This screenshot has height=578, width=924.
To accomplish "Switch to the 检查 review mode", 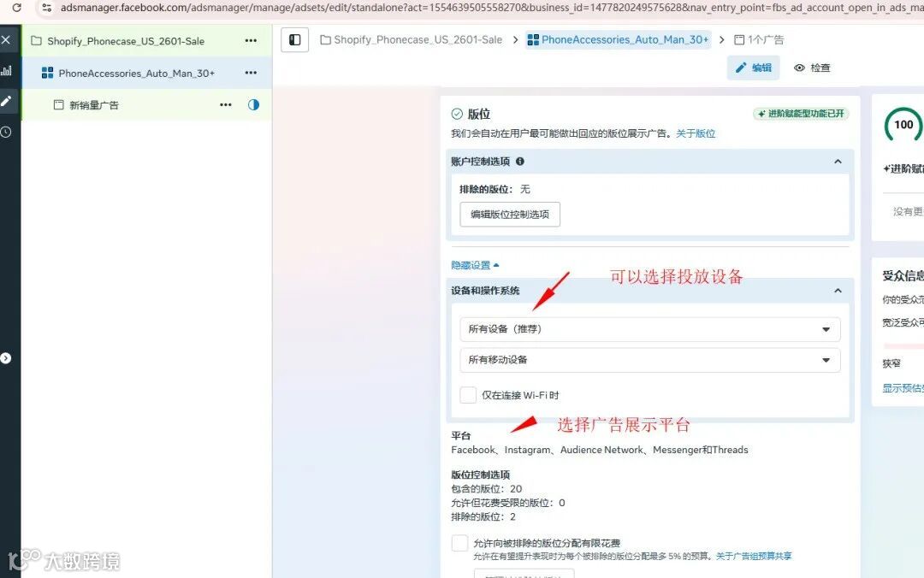I will tap(812, 68).
